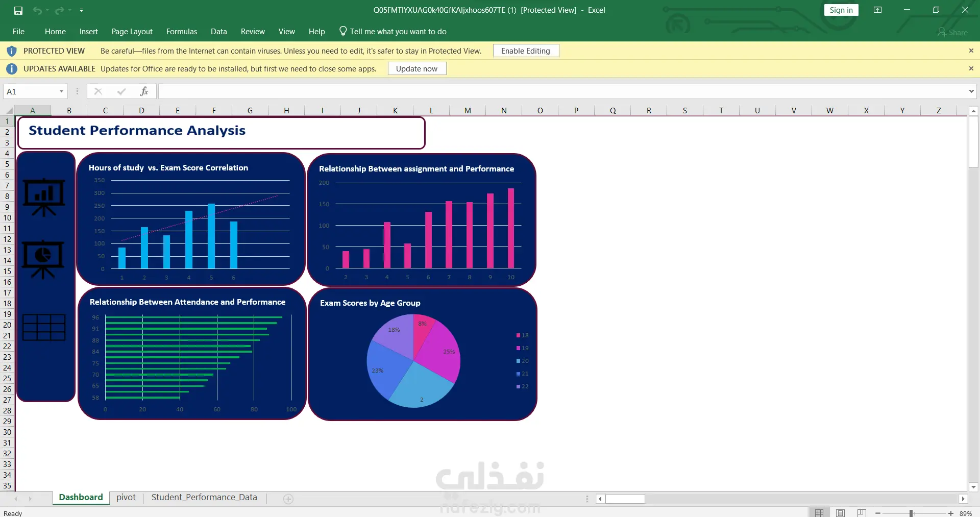Click the horizontal scrollbar left arrow
This screenshot has height=517, width=980.
[x=600, y=499]
